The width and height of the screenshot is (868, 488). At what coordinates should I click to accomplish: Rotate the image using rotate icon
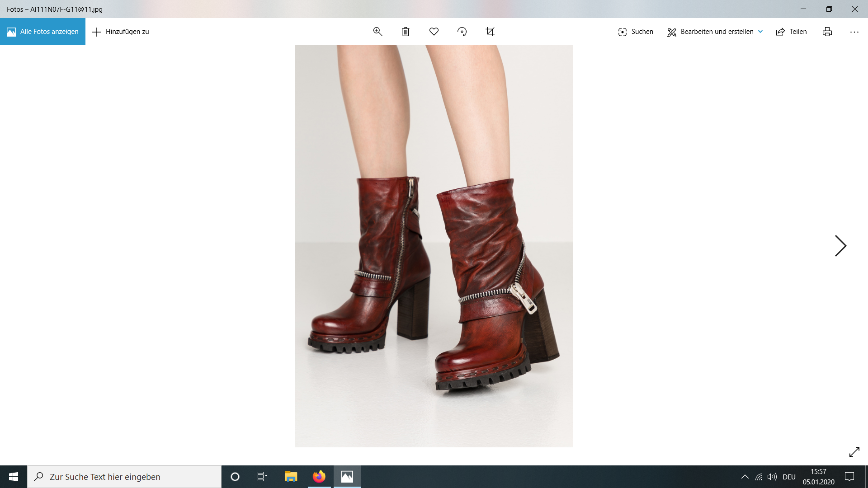(462, 32)
